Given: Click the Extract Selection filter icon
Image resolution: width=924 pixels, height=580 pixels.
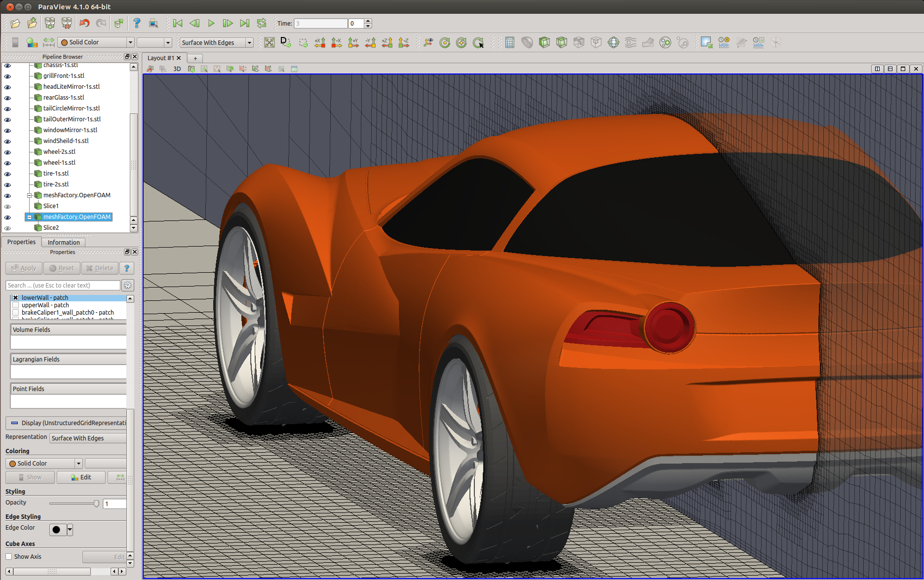Looking at the screenshot, I should (706, 43).
